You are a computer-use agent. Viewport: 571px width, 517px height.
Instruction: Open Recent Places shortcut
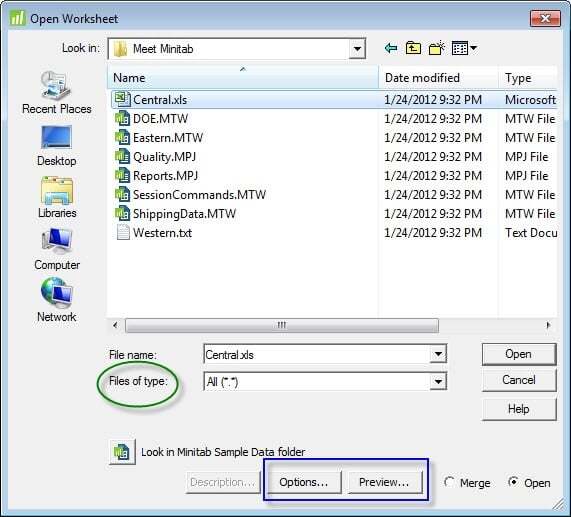tap(56, 93)
